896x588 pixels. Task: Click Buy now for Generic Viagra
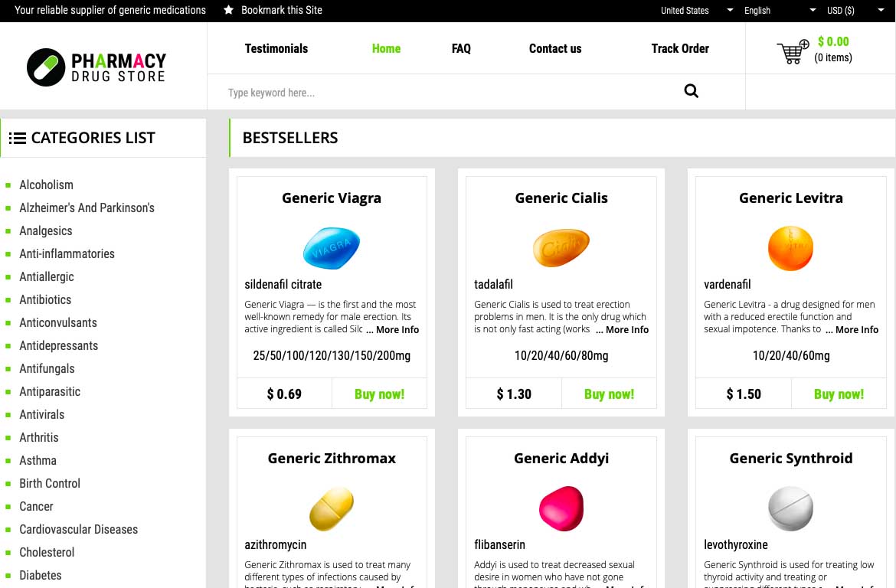coord(379,394)
